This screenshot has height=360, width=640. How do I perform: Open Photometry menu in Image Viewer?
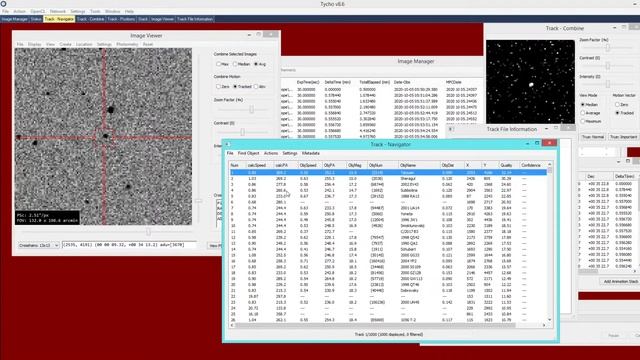click(x=127, y=44)
